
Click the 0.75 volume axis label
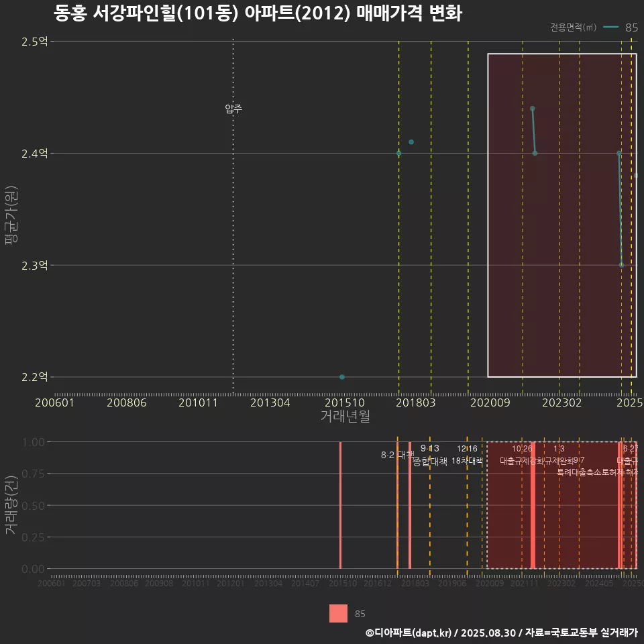tap(33, 474)
